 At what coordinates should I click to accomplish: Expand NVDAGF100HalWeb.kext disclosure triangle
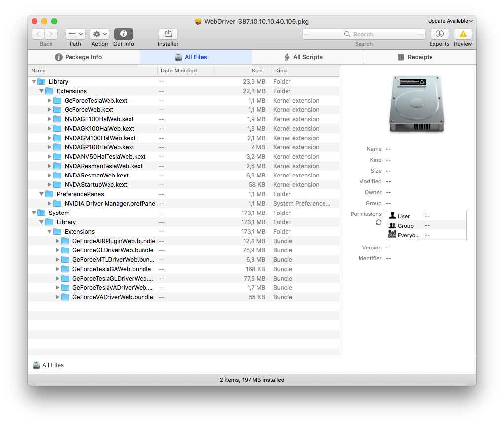pos(49,119)
